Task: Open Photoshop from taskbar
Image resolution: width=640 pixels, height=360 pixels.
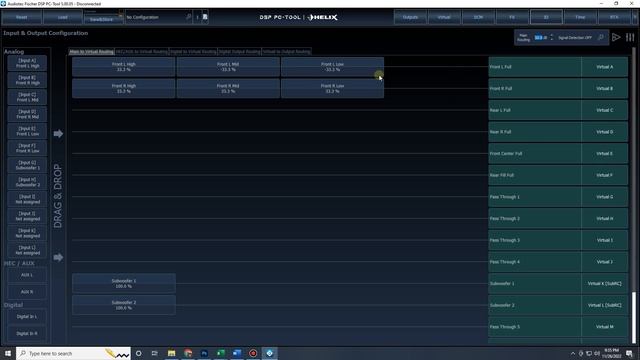Action: tap(204, 353)
